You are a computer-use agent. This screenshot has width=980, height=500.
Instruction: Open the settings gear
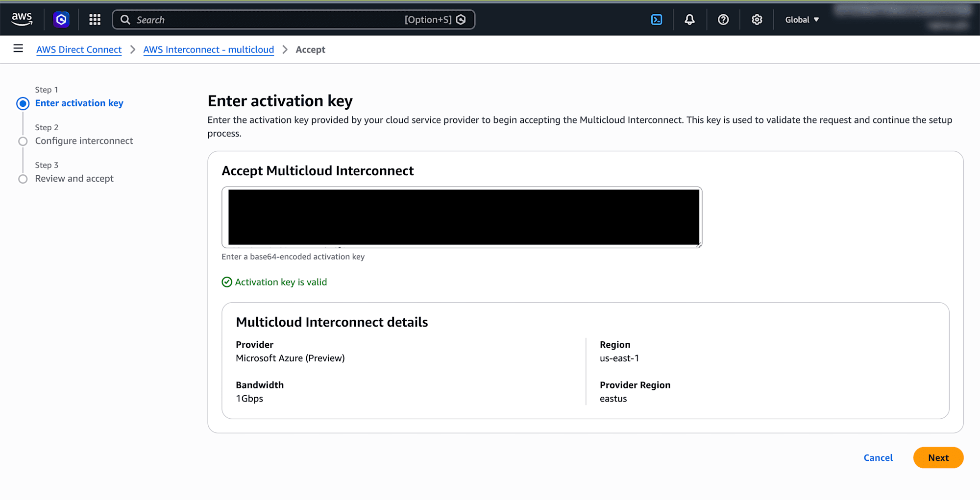pyautogui.click(x=757, y=20)
